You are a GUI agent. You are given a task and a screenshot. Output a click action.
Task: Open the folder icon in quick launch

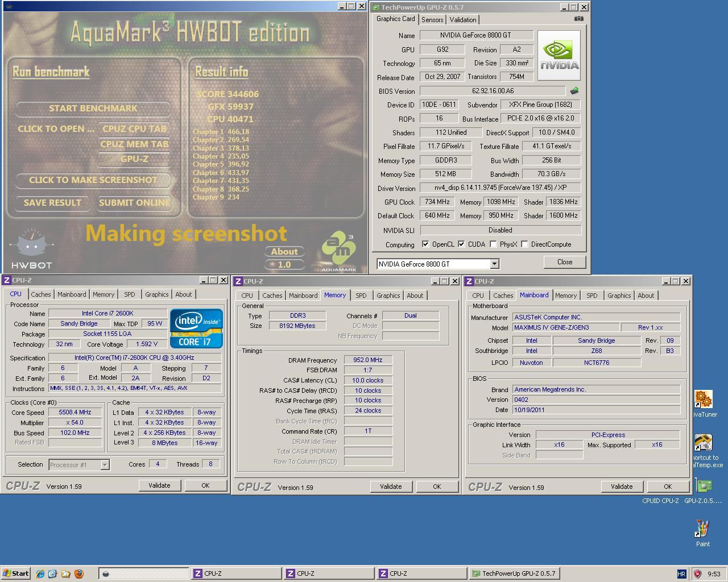tap(66, 573)
